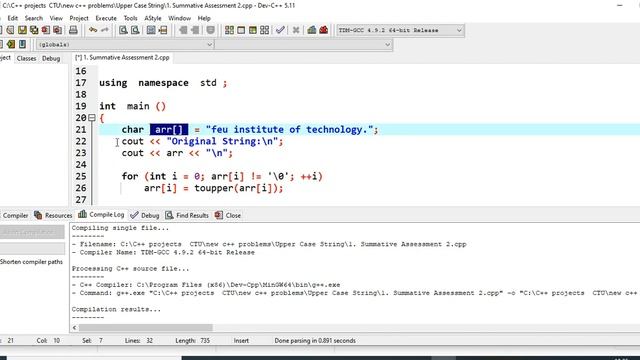
Task: Click the Go to Line toolbar icon
Action: 163,30
